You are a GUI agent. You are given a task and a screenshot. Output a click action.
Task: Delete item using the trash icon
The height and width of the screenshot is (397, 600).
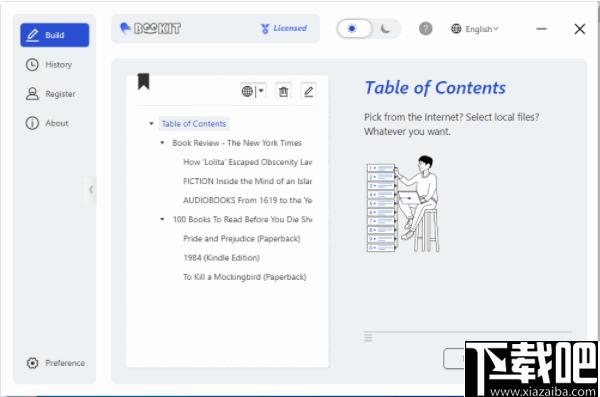pyautogui.click(x=284, y=91)
